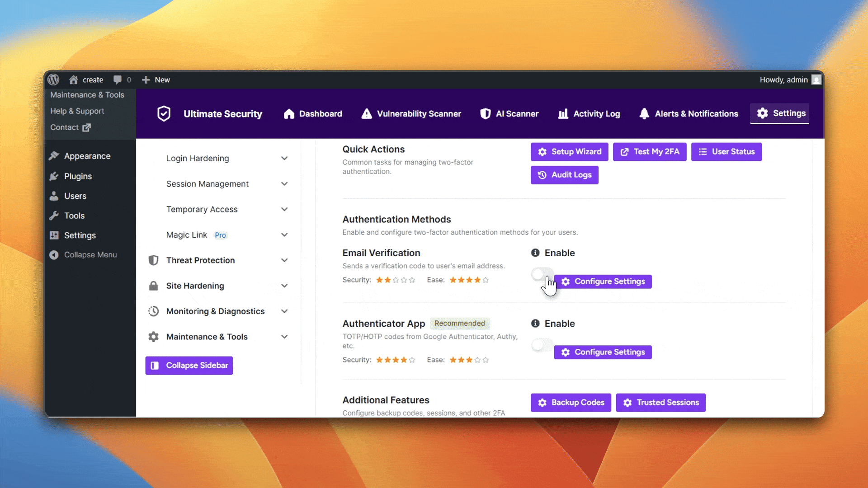This screenshot has height=488, width=868.
Task: Go to Alerts & Notifications tab
Action: 689,114
